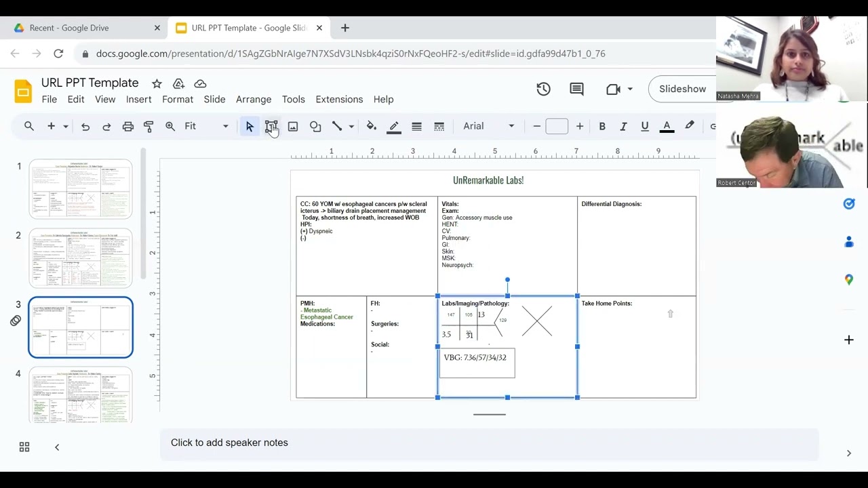Increase font size with plus button

tap(580, 126)
